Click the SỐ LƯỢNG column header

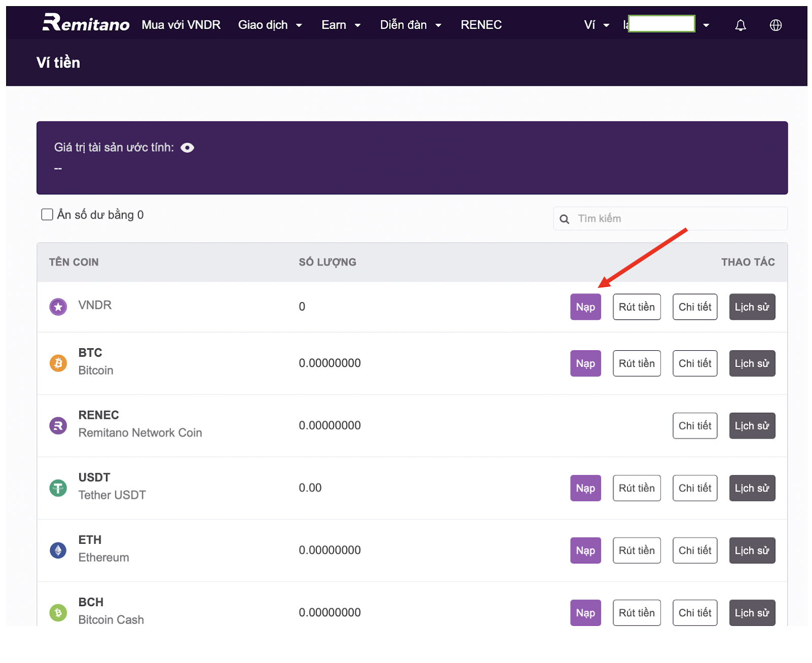point(327,262)
